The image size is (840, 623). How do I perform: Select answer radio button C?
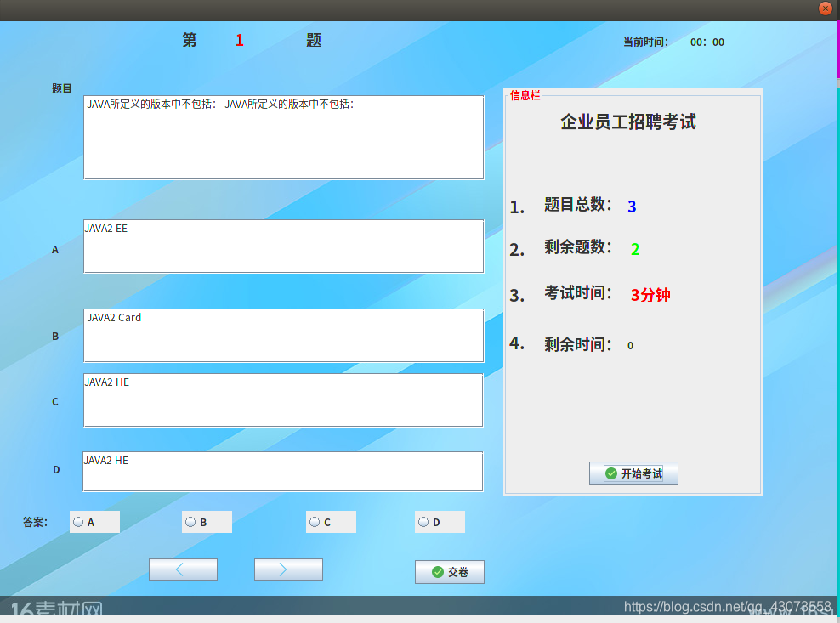pos(314,521)
